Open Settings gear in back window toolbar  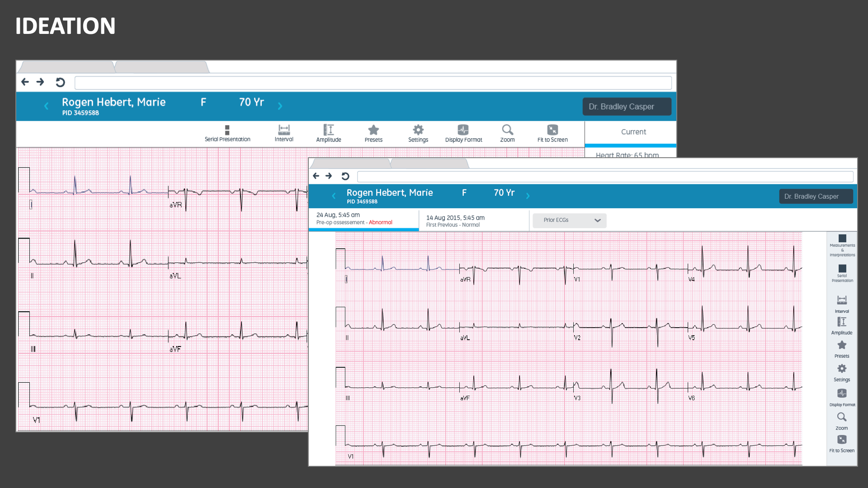418,134
